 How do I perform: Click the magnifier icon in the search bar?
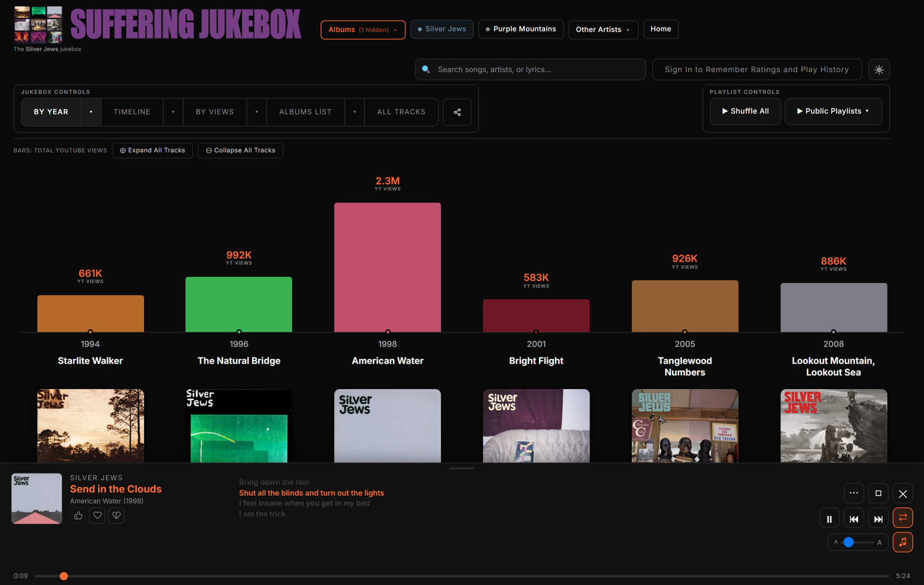426,70
